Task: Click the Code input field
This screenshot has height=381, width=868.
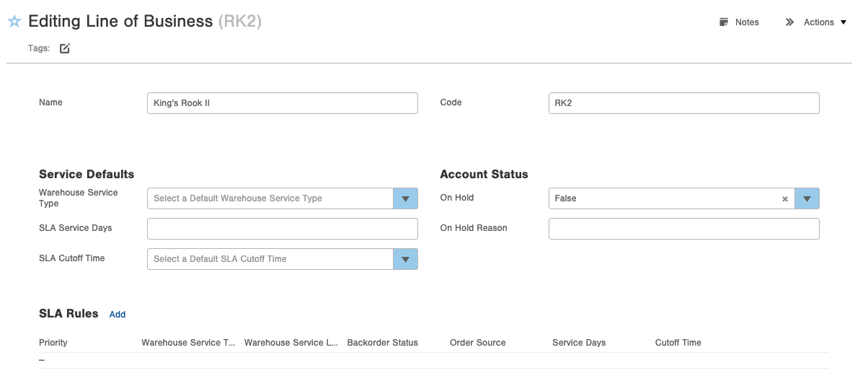Action: pos(684,103)
